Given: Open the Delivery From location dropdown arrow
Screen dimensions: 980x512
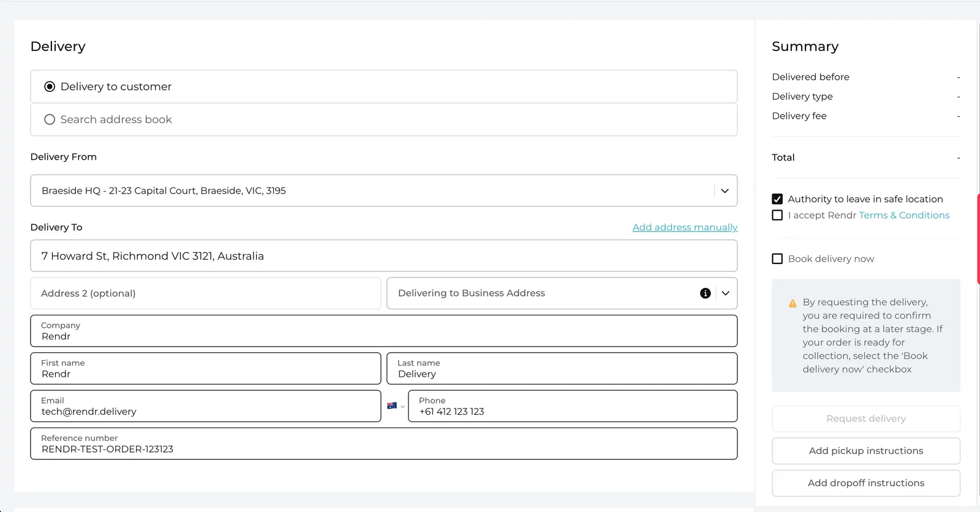Looking at the screenshot, I should pos(725,190).
